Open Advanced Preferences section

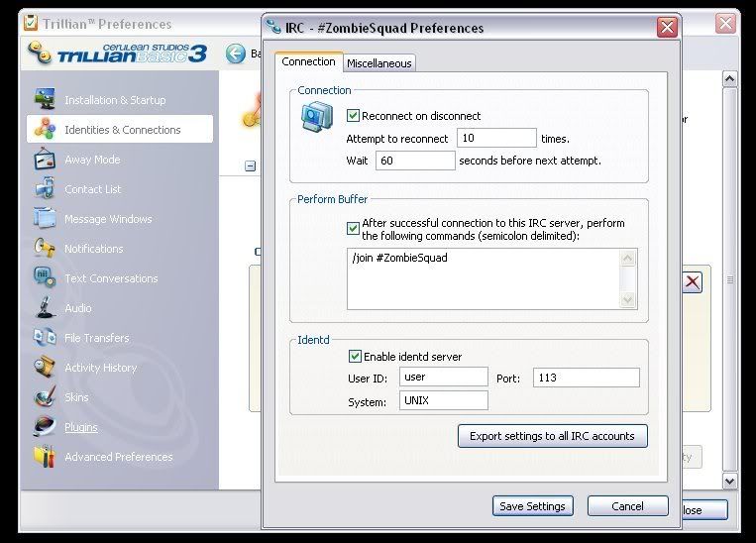click(x=119, y=457)
